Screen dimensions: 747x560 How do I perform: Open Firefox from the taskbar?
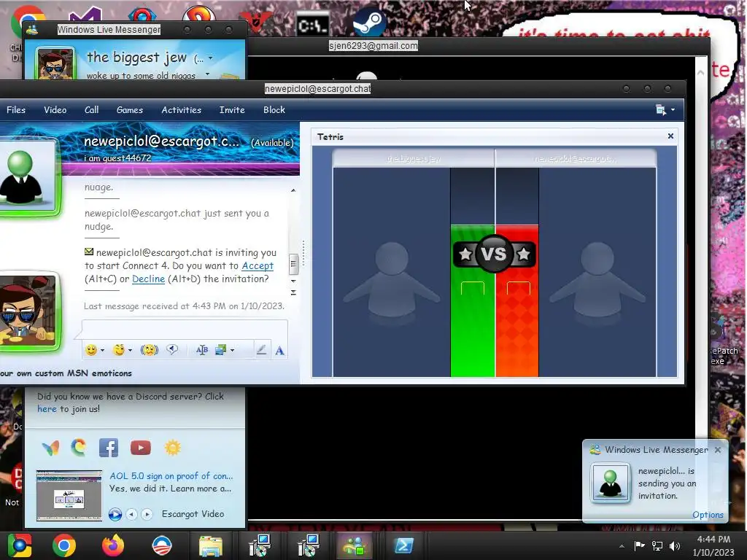(113, 545)
